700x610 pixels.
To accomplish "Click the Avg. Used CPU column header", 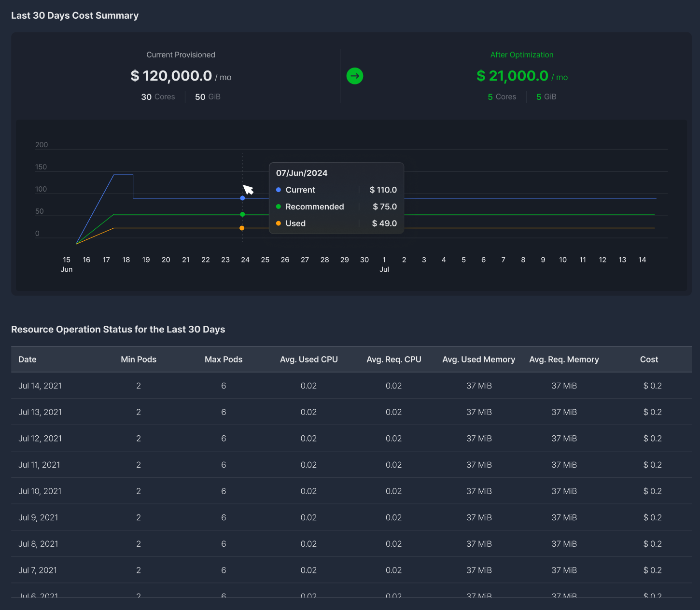I will click(308, 360).
